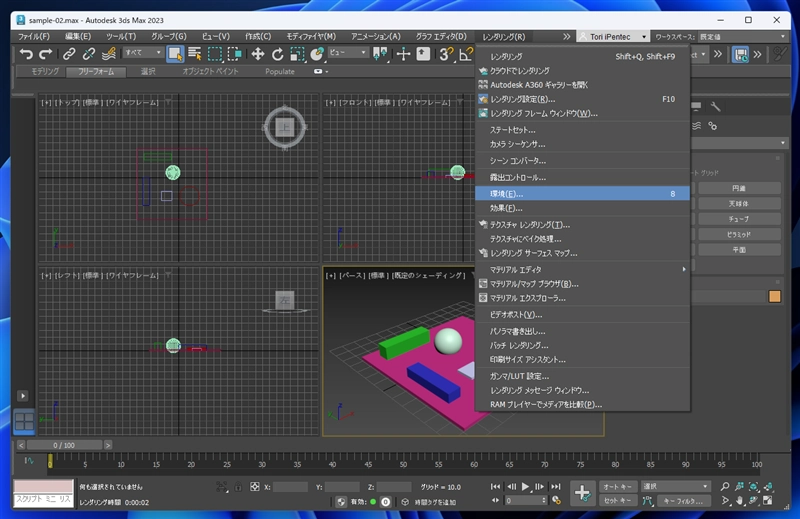Click the scene autosave disk icon
The image size is (800, 519).
point(740,54)
